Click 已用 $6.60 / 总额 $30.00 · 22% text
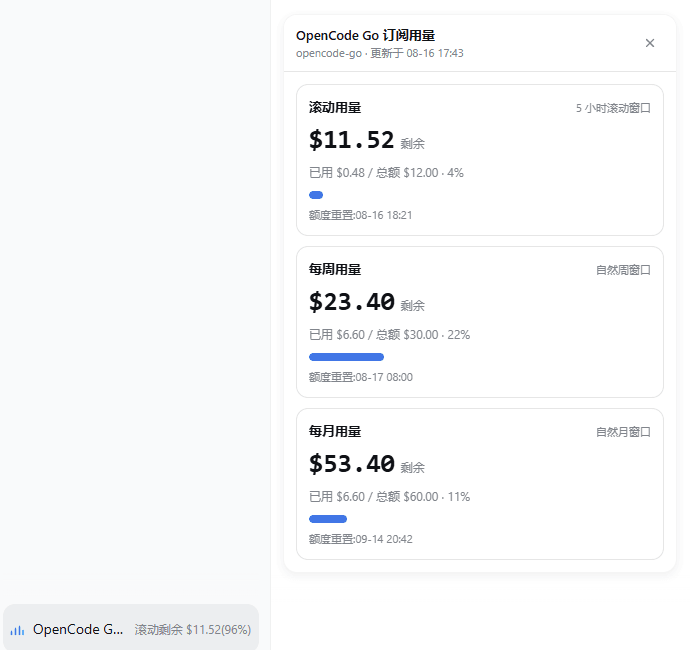Viewport: 690px width, 650px height. click(x=389, y=334)
